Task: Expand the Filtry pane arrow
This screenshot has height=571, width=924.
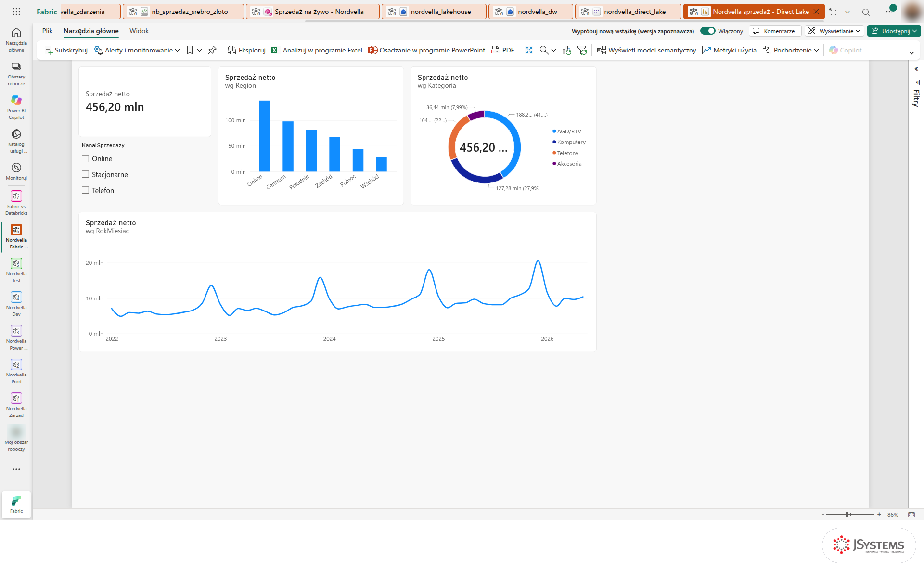Action: [x=916, y=69]
